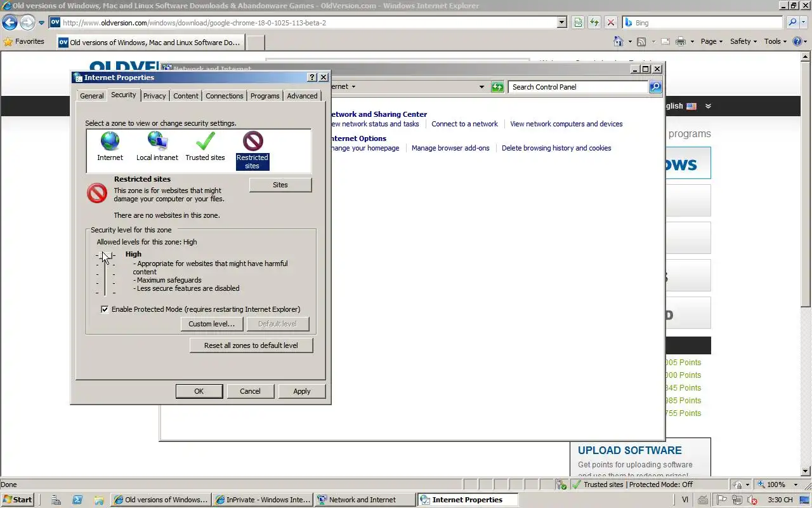
Task: Click the browser Forward arrow button
Action: 27,23
